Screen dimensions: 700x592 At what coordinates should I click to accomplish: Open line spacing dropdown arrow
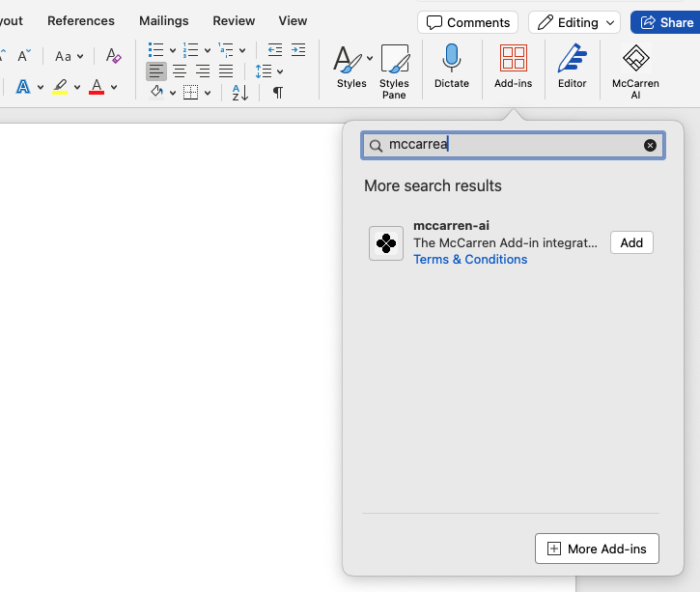click(280, 71)
